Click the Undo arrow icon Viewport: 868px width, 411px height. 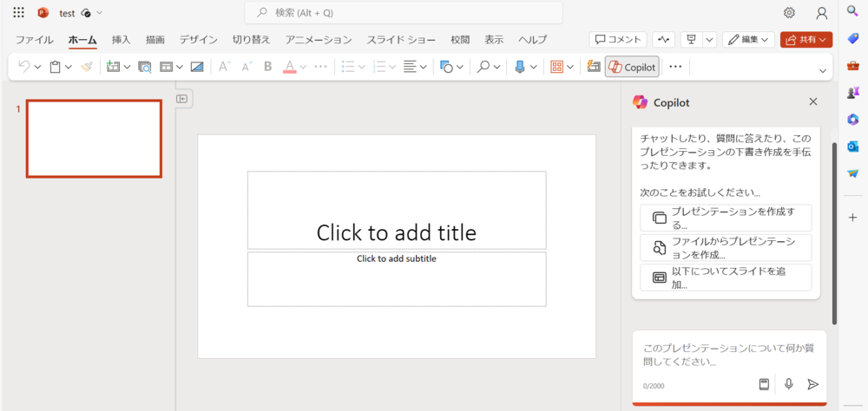point(24,67)
